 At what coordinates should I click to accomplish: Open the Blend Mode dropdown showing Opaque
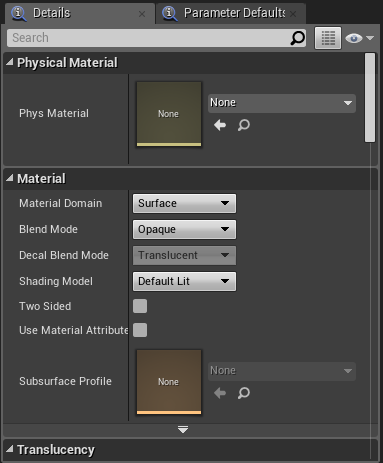click(184, 229)
